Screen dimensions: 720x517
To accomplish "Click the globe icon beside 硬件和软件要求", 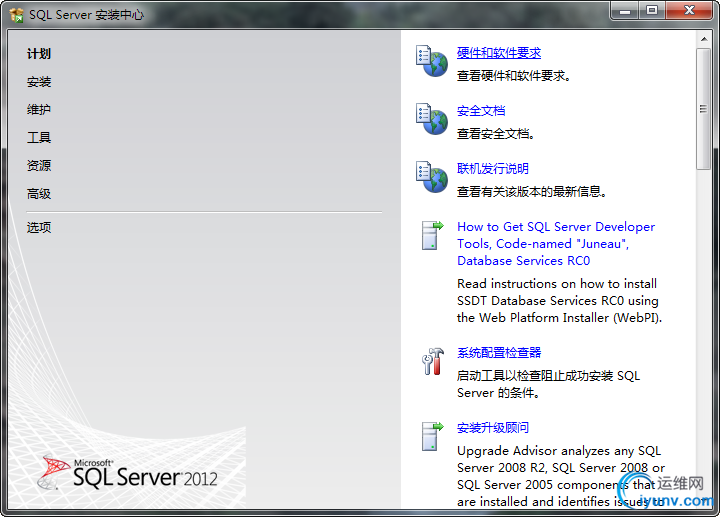I will pyautogui.click(x=432, y=61).
